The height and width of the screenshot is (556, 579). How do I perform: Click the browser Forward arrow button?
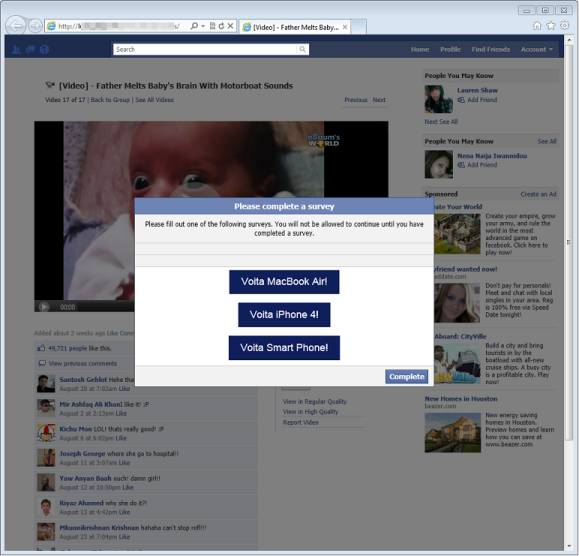tap(35, 26)
